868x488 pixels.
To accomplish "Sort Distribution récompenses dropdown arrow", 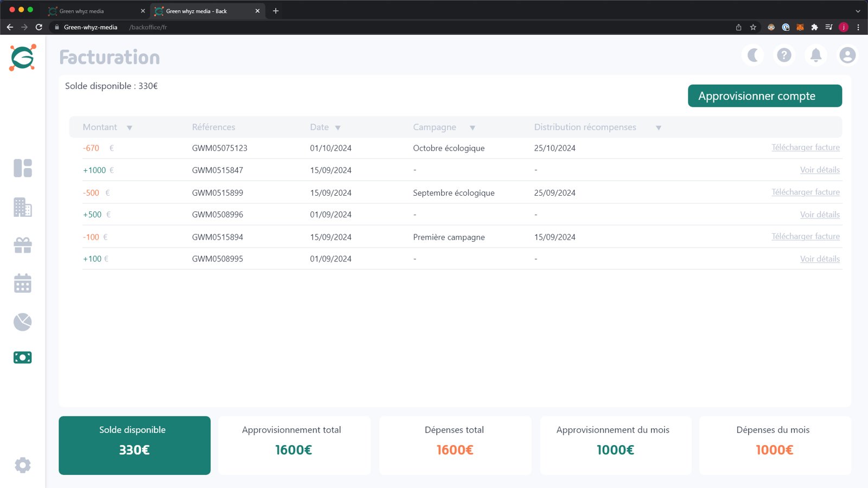I will tap(659, 128).
